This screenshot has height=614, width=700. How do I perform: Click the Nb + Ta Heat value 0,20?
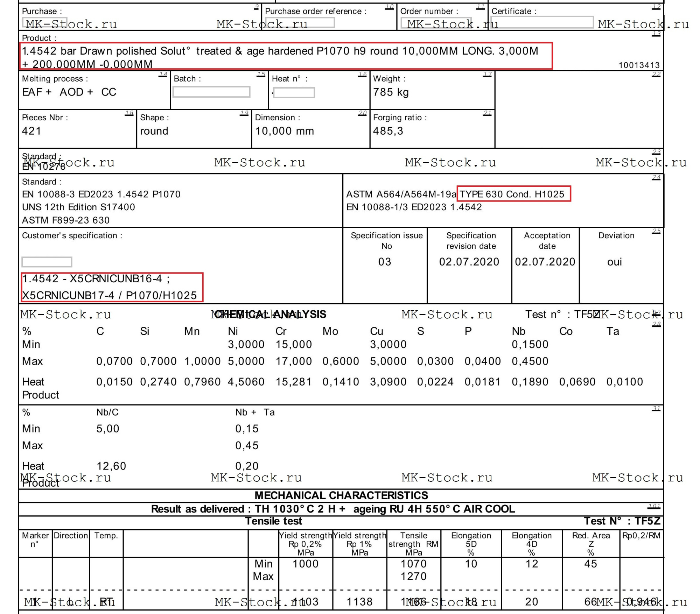[x=247, y=466]
